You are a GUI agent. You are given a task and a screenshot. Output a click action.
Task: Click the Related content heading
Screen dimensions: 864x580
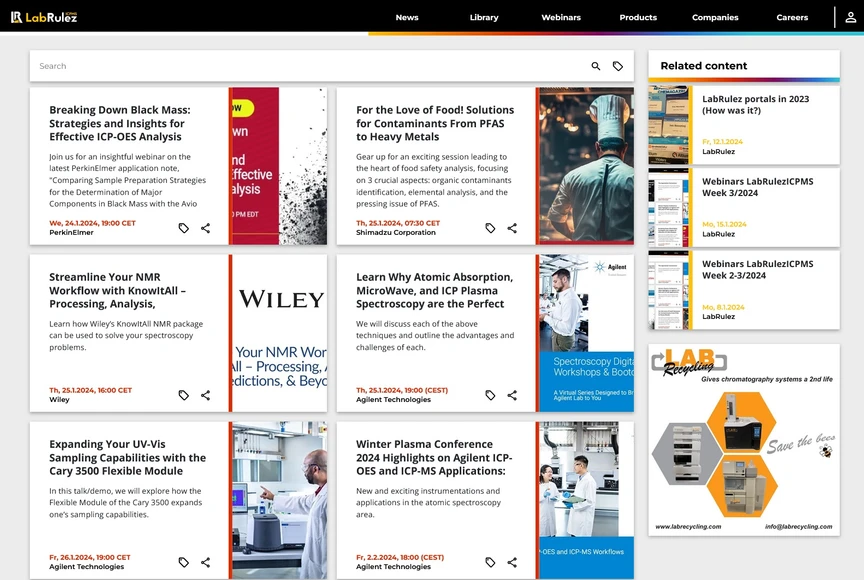tap(704, 66)
